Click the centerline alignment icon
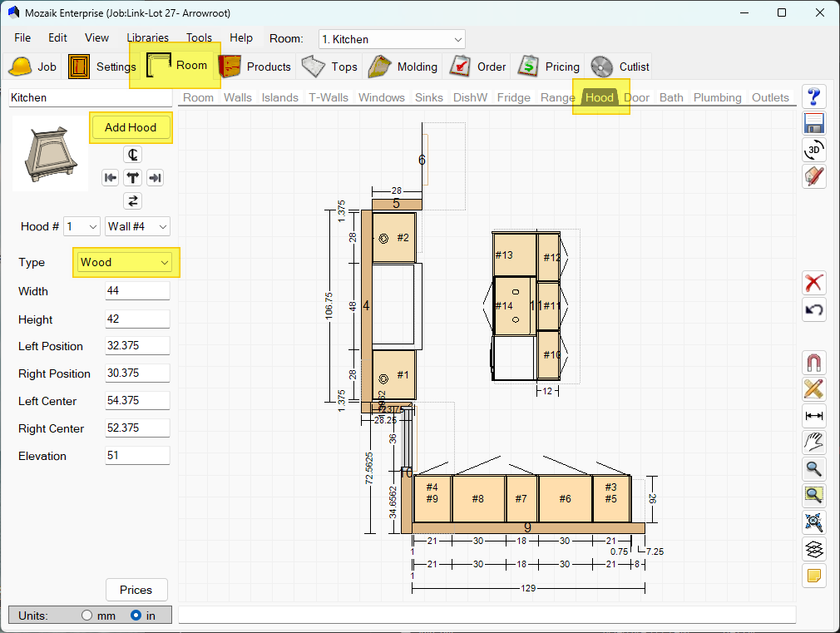The width and height of the screenshot is (840, 633). coord(133,155)
